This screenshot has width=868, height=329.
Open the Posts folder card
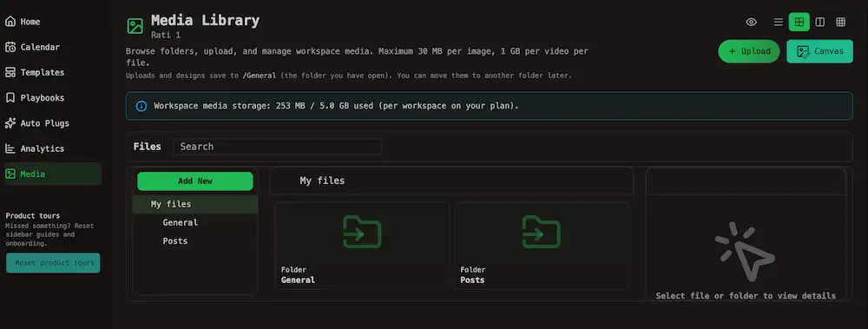point(541,246)
